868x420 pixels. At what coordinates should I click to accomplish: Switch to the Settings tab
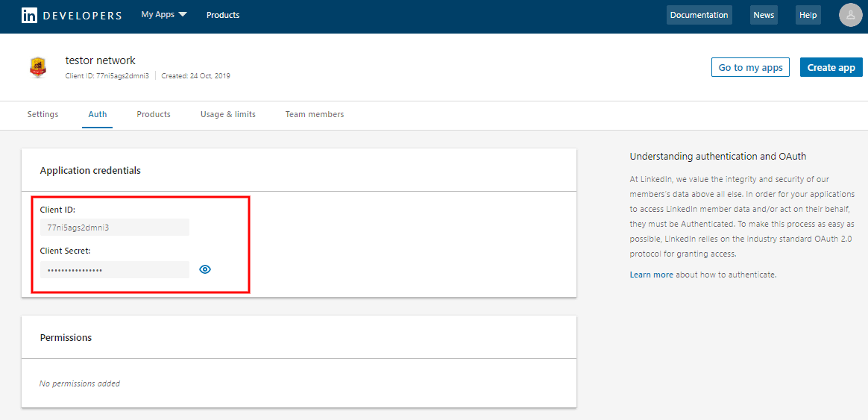(x=43, y=115)
